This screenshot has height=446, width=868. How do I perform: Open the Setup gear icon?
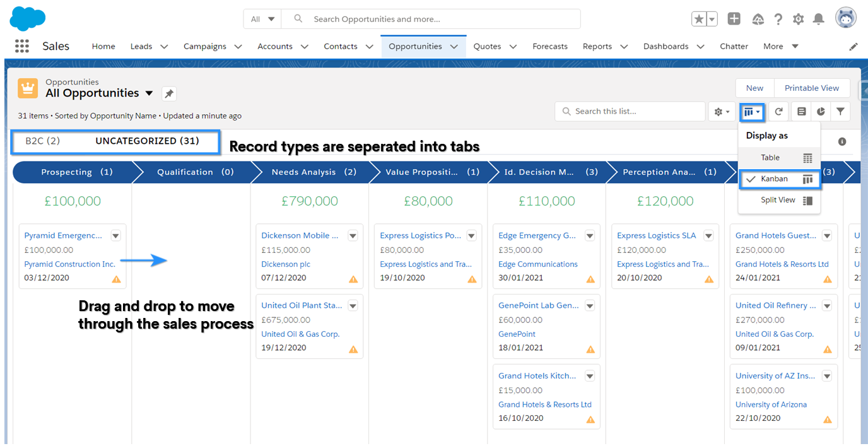coord(799,19)
